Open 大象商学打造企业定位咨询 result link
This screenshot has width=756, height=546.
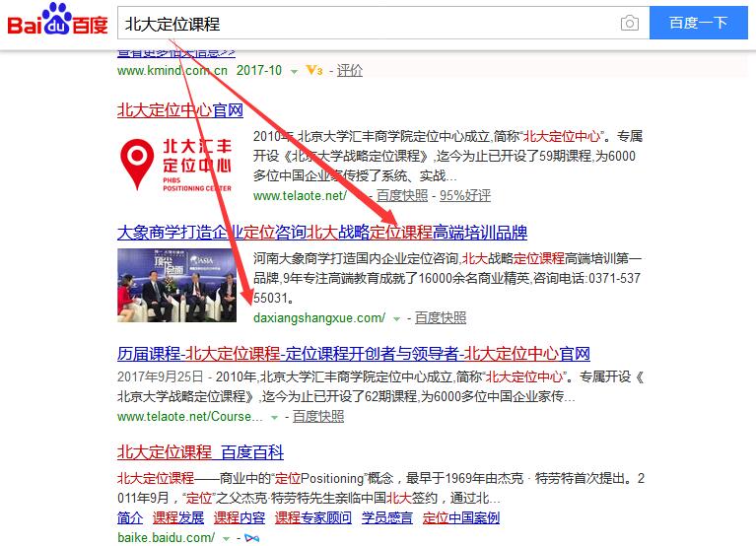(x=322, y=233)
